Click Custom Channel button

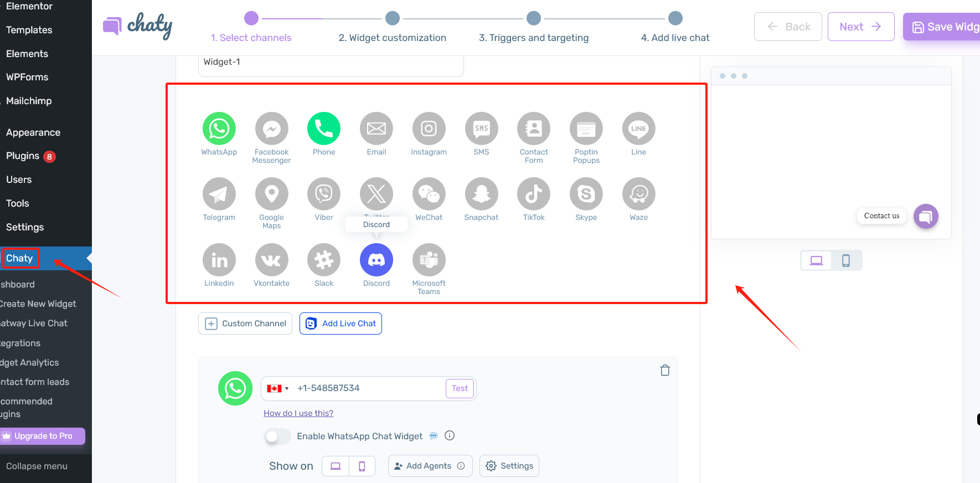coord(245,323)
